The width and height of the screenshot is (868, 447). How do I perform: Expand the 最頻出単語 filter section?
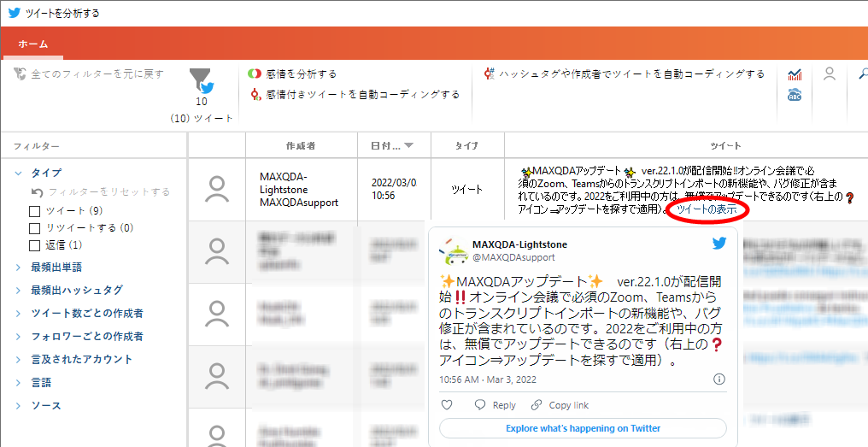(18, 268)
